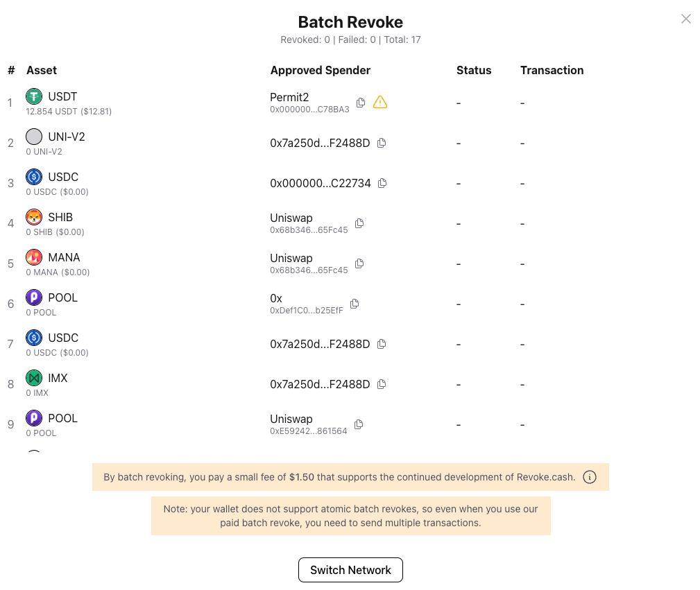This screenshot has height=590, width=700.
Task: Copy the Uniswap spender address for MANA
Action: [x=359, y=263]
